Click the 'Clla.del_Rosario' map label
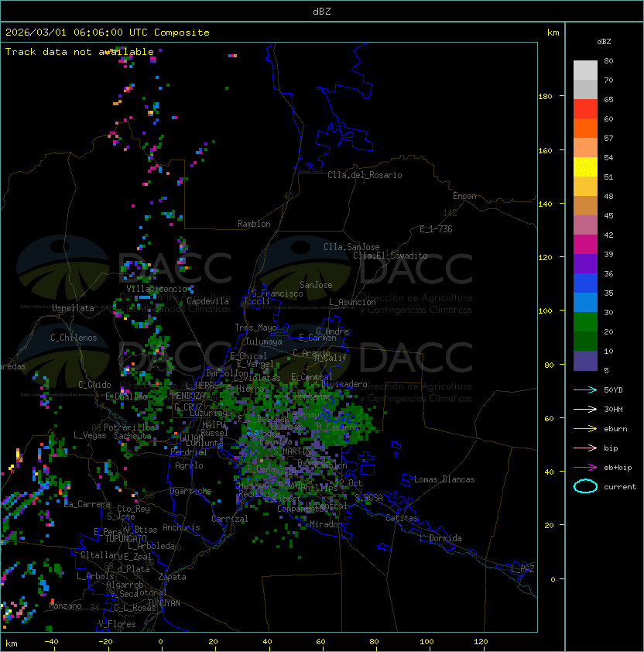 click(365, 175)
